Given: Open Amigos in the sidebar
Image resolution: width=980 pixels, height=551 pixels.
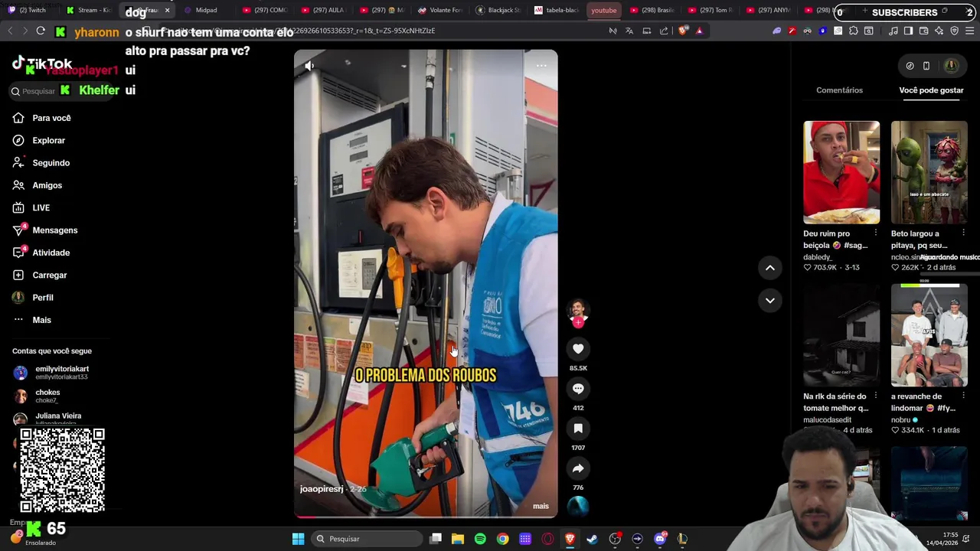Looking at the screenshot, I should click(47, 185).
